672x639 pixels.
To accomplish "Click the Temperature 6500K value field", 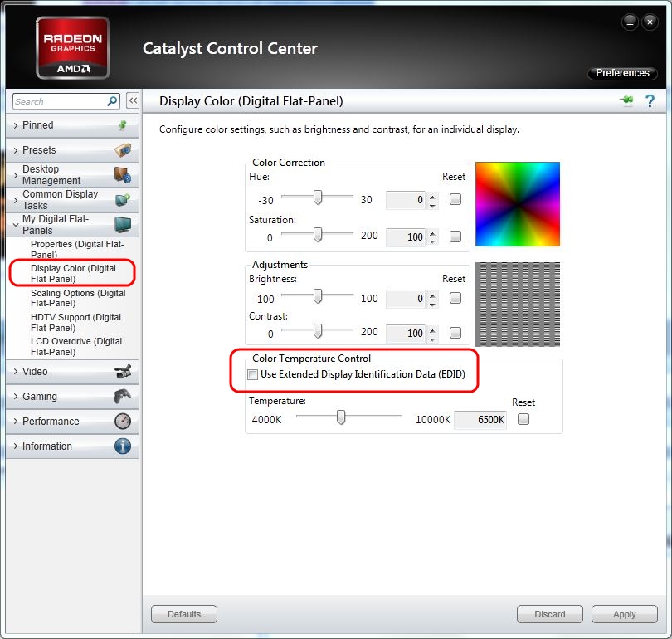I will pyautogui.click(x=480, y=420).
